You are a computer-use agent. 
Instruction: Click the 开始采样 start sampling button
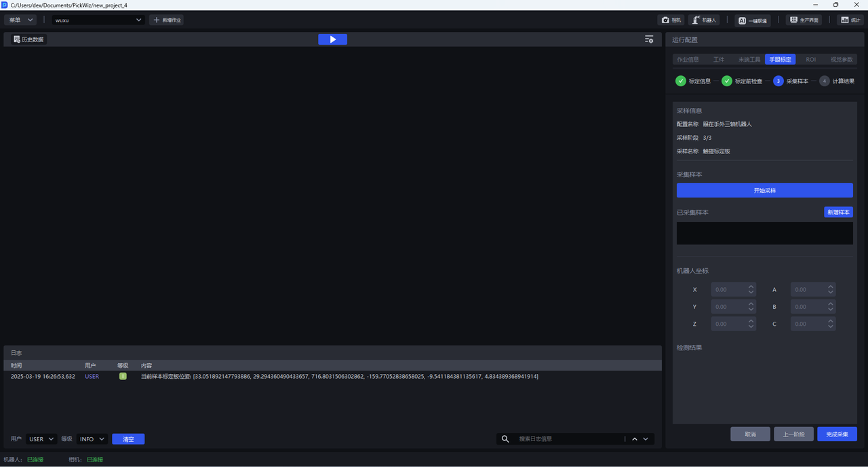[x=764, y=191]
